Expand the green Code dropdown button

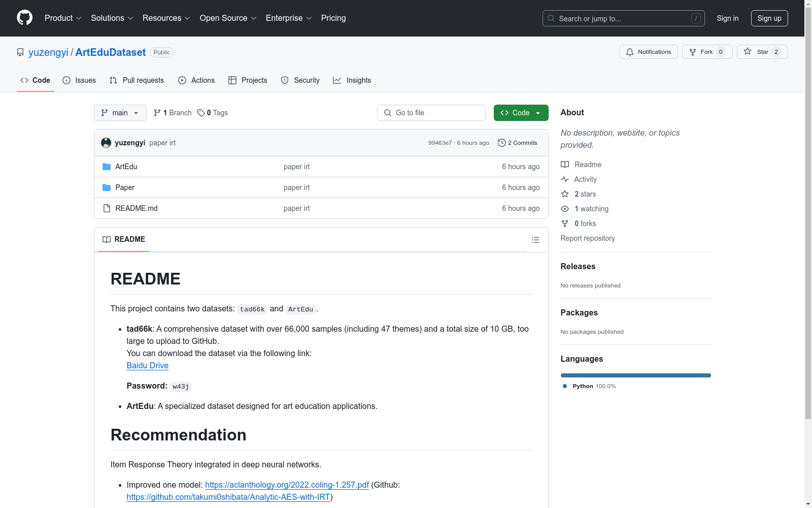pyautogui.click(x=521, y=113)
